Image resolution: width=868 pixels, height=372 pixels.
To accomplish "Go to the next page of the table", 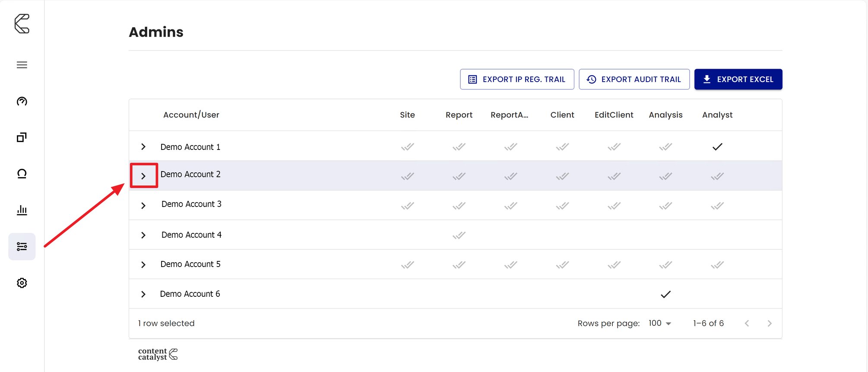I will point(770,323).
